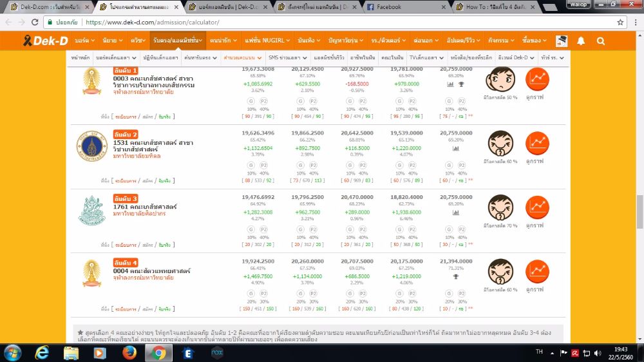
Task: Bookmark page with address bar star
Action: pos(620,21)
